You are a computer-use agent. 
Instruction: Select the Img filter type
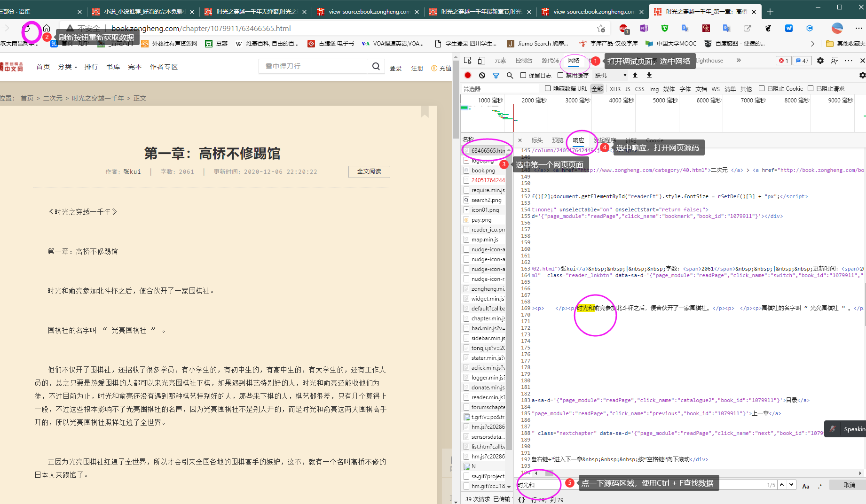(x=654, y=89)
